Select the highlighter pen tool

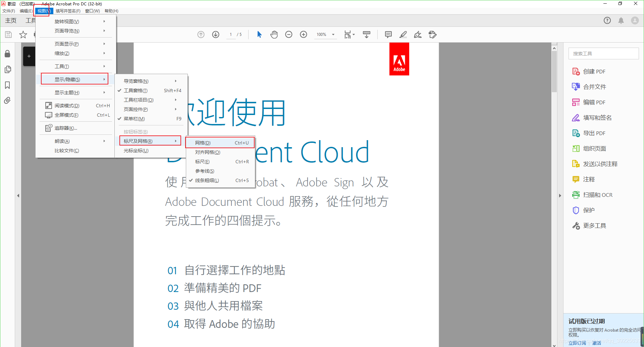[403, 35]
